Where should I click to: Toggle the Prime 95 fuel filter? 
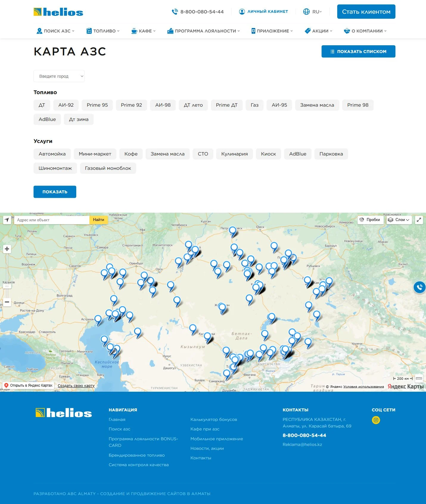(97, 105)
